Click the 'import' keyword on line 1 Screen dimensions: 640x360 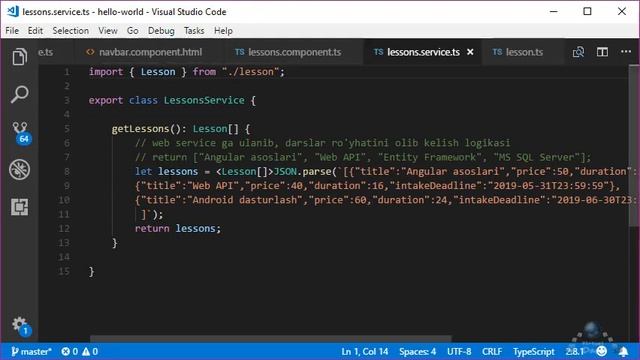(106, 72)
